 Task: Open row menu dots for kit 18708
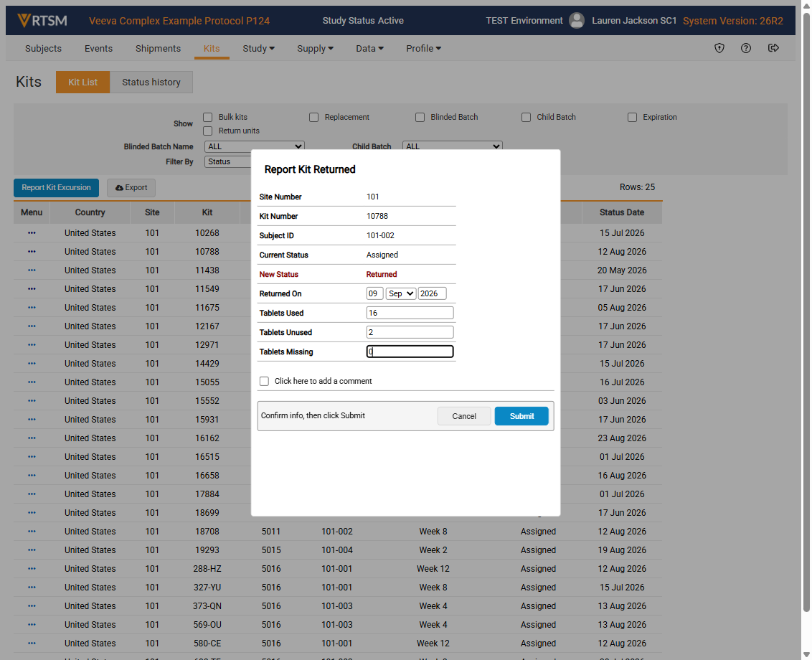click(32, 532)
